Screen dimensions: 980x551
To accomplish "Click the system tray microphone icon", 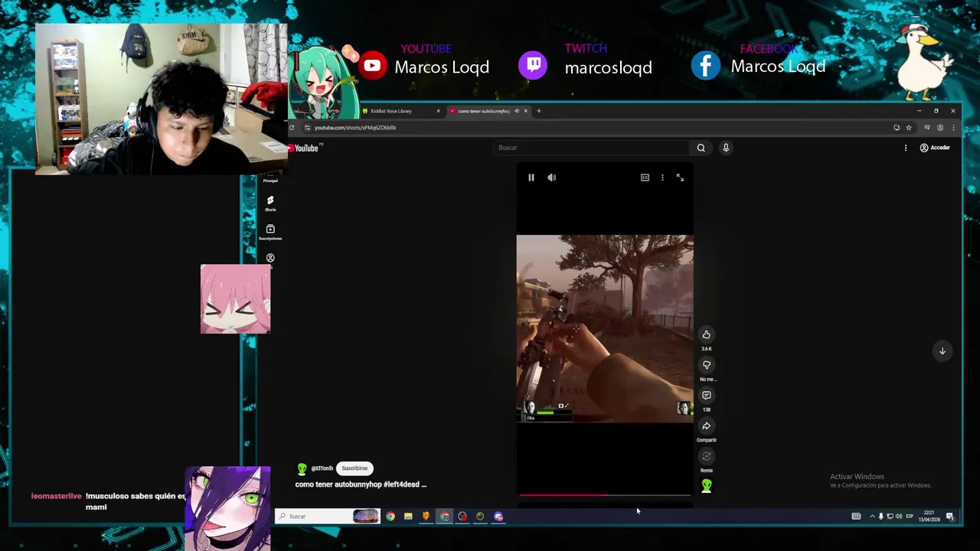I will point(880,517).
